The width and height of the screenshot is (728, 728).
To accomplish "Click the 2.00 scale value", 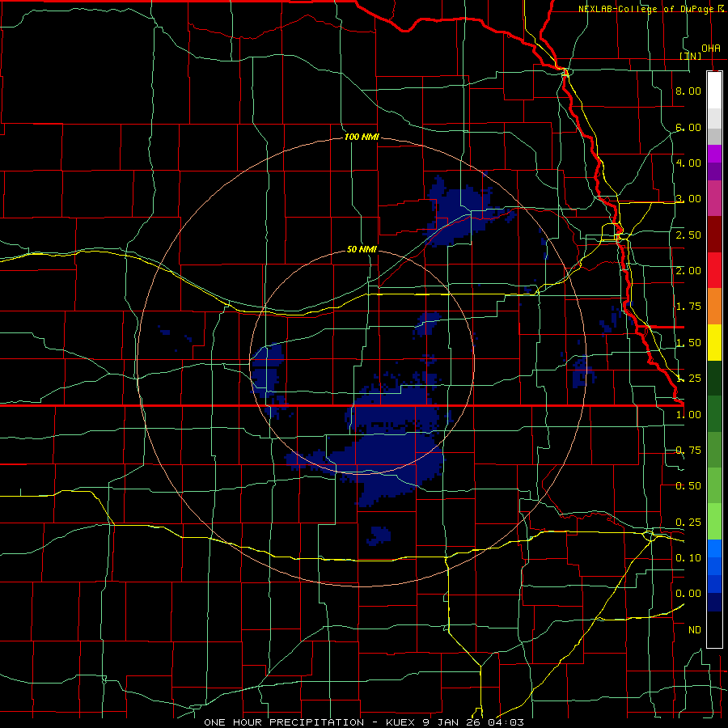I will (688, 271).
